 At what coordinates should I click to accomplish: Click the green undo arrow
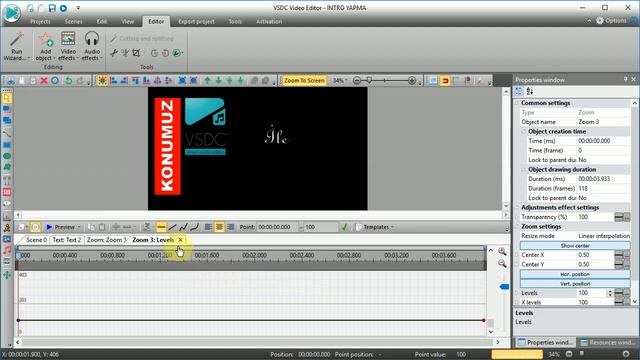[69, 81]
